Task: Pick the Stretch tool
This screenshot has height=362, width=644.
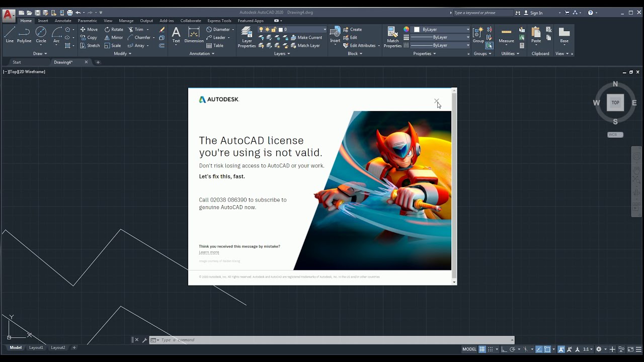Action: pos(90,45)
